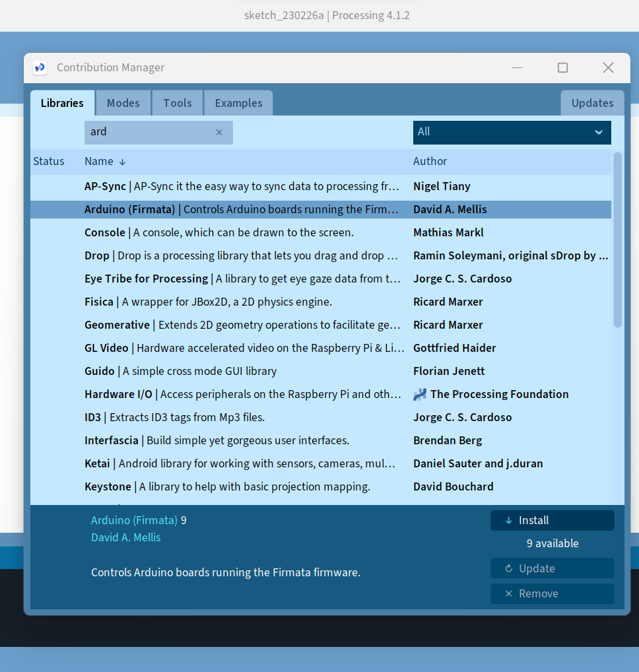Open the Examples tab
The height and width of the screenshot is (672, 639).
coord(238,103)
